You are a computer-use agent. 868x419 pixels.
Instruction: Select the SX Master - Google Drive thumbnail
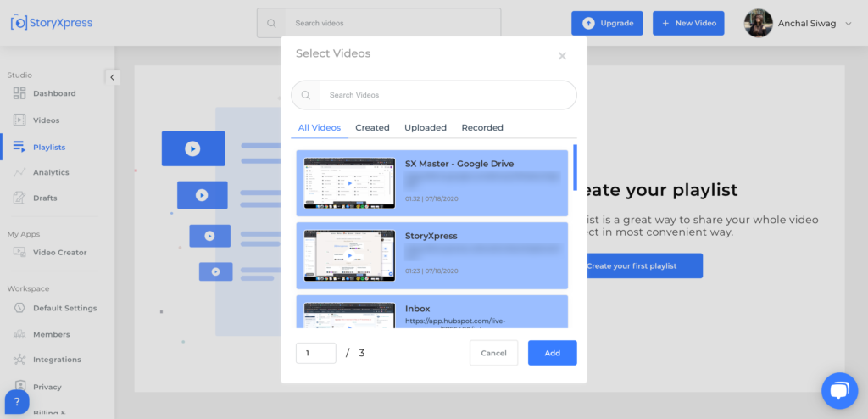(349, 183)
